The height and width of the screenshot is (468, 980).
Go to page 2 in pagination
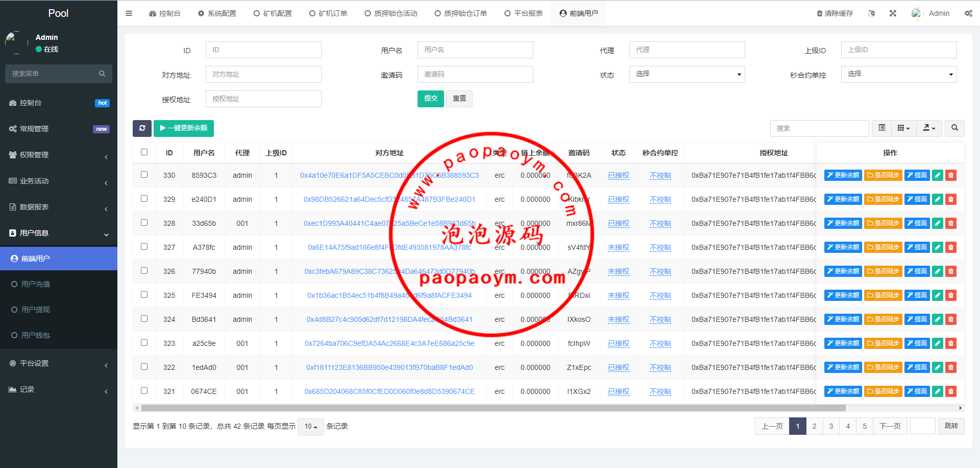tap(814, 426)
